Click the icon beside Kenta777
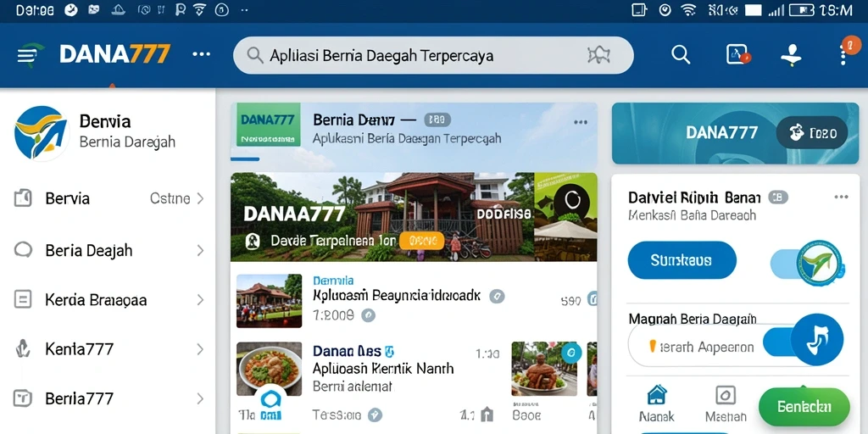The image size is (868, 434). click(22, 348)
